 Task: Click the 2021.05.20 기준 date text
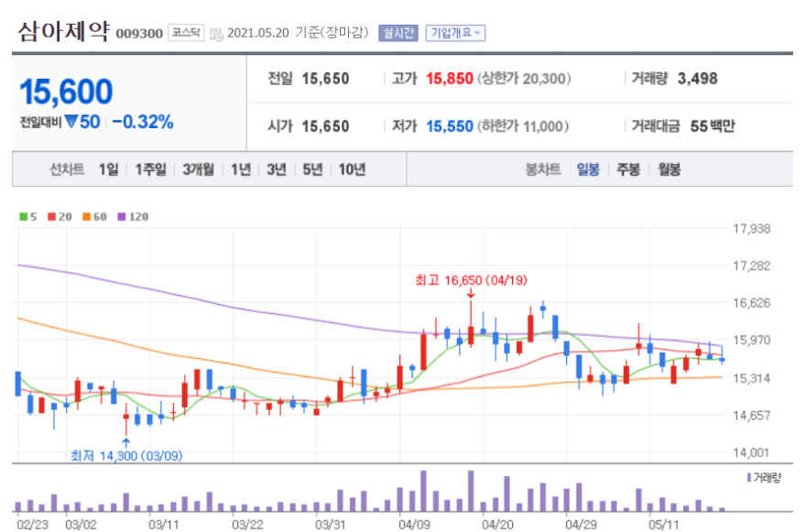pos(299,33)
